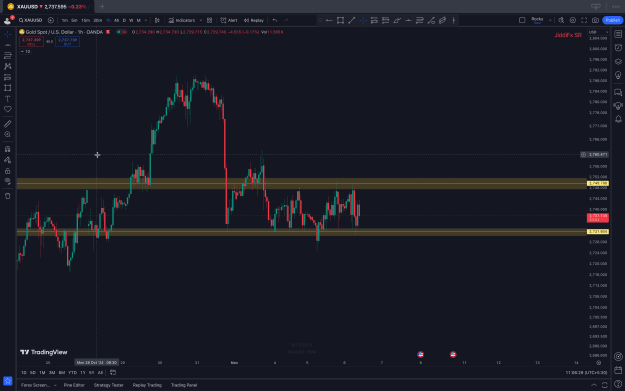Switch to the 15m timeframe
The height and width of the screenshot is (391, 625).
(x=85, y=20)
